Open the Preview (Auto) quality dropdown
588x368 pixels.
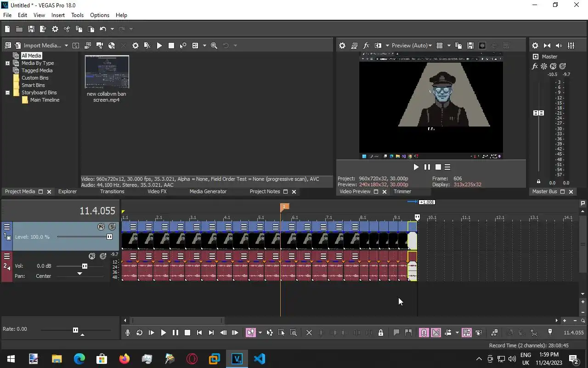point(412,46)
